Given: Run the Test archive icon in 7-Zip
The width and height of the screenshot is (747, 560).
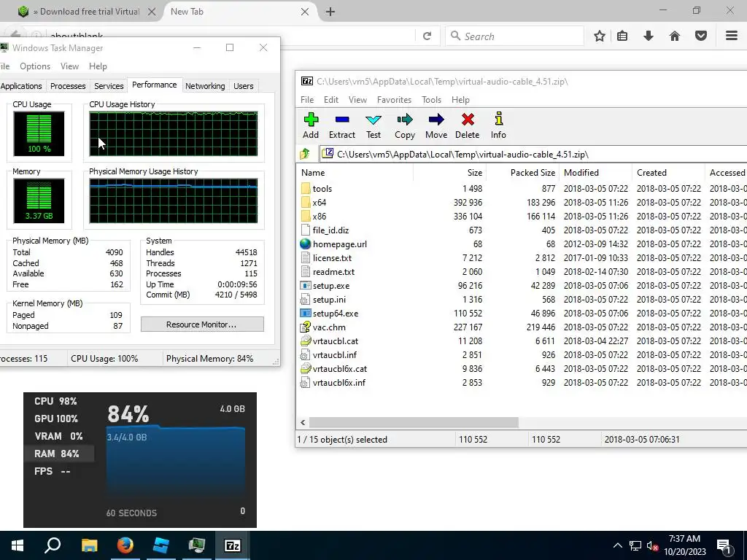Looking at the screenshot, I should 373,125.
